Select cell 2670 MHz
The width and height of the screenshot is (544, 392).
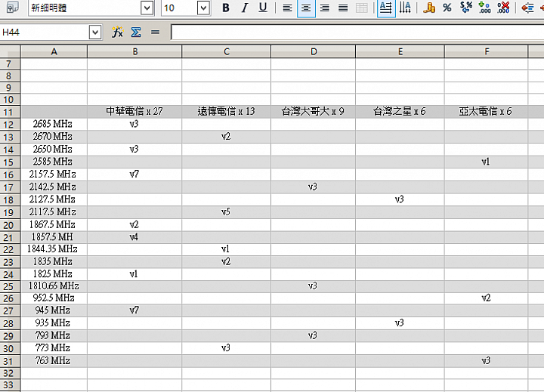coord(54,137)
